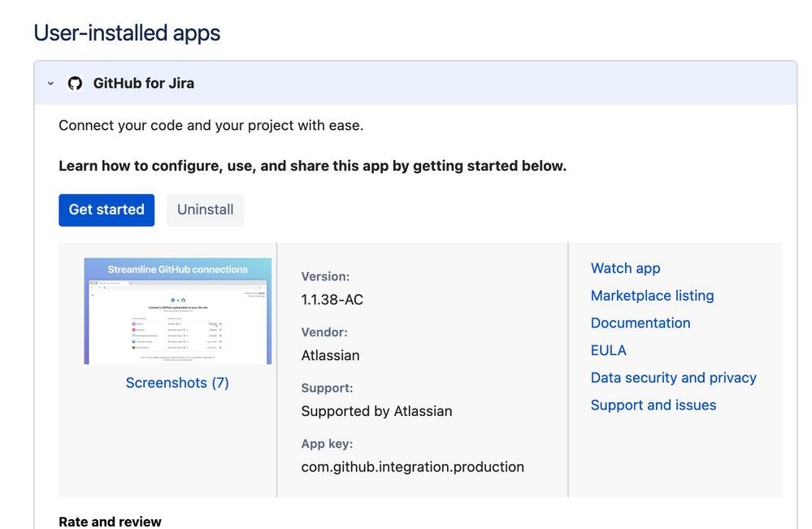Click the Rate and review heading
Image resolution: width=812 pixels, height=529 pixels.
pos(110,522)
